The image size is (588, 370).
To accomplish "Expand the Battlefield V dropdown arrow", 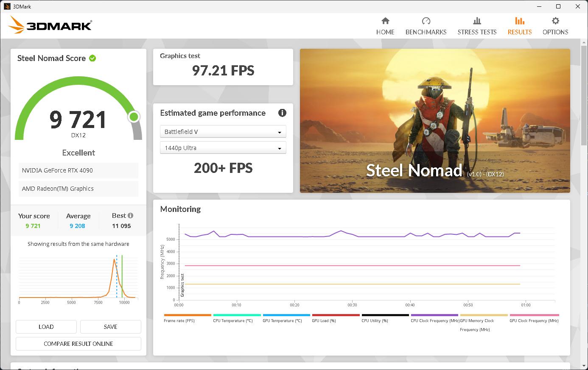I will click(x=280, y=131).
